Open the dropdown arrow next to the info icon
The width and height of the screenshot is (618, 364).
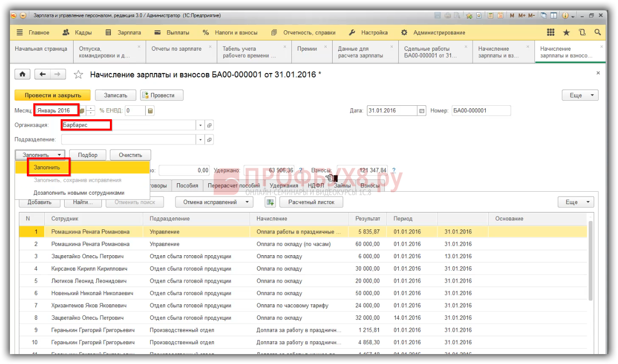click(x=573, y=16)
